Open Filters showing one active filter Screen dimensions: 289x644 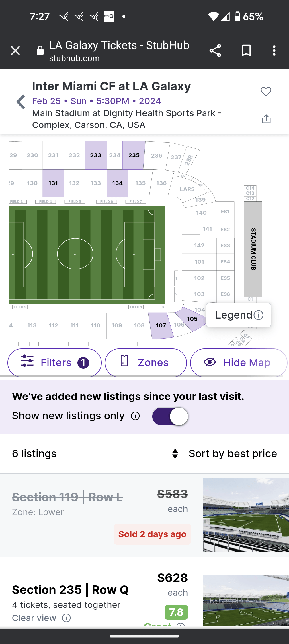[x=54, y=362]
